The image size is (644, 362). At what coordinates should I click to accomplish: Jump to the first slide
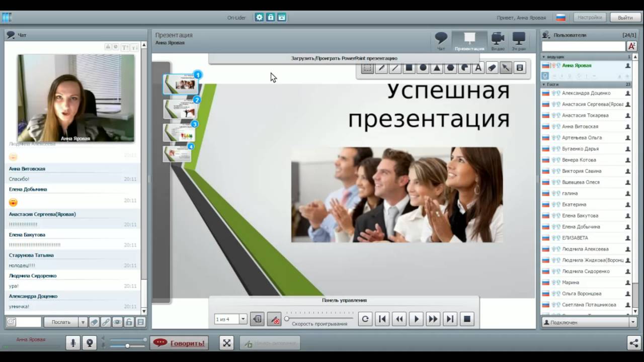(382, 319)
